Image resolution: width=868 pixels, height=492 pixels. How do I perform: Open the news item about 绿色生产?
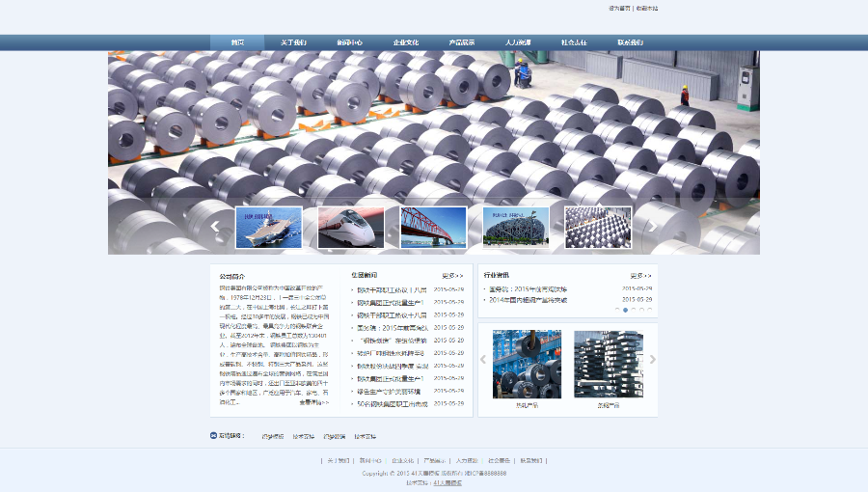click(389, 392)
